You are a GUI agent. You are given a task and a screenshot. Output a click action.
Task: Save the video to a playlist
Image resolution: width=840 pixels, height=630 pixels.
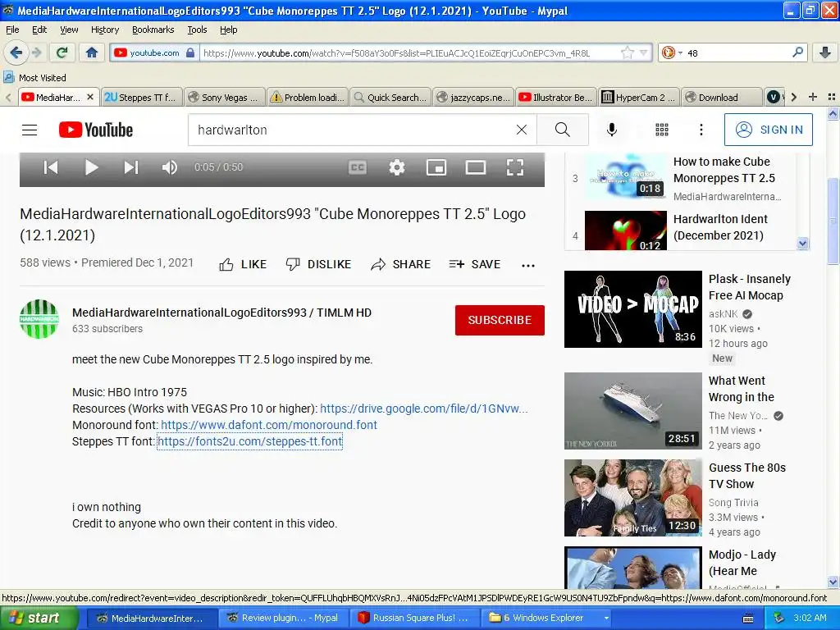coord(475,264)
